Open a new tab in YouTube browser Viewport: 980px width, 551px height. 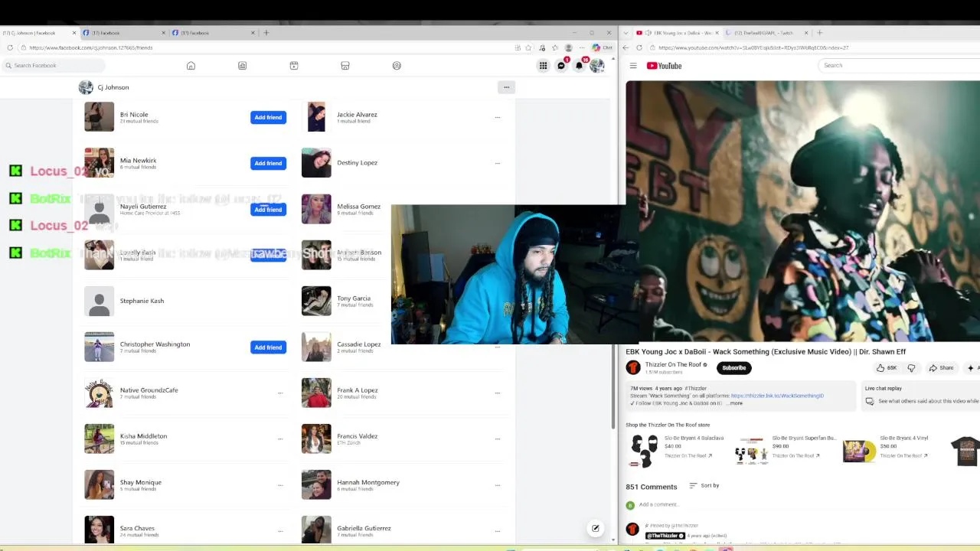pos(819,33)
